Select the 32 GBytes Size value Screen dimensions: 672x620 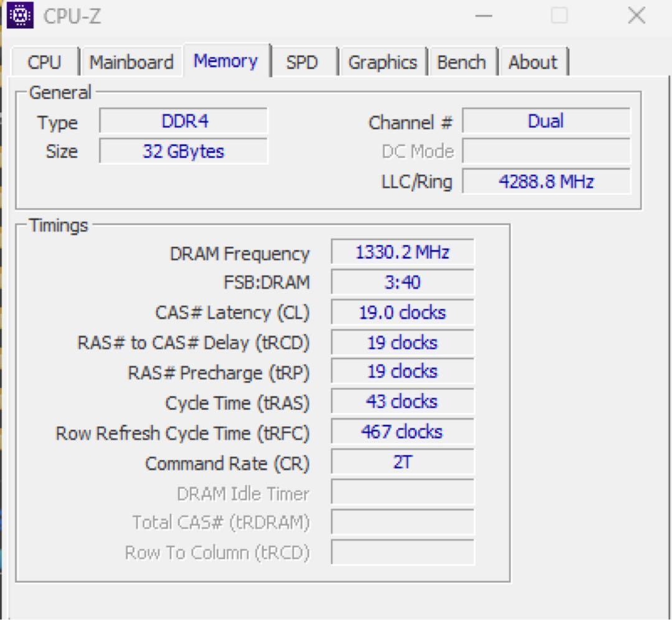[184, 149]
